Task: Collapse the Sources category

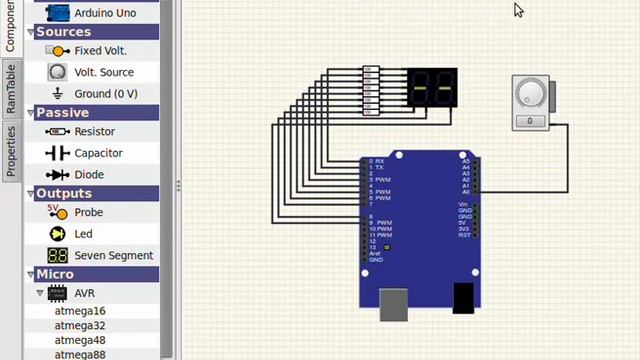Action: pos(31,32)
